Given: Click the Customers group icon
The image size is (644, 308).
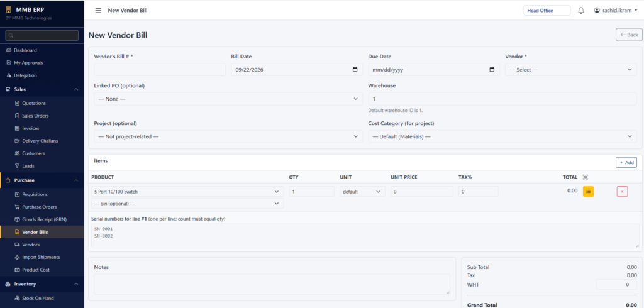Looking at the screenshot, I should tap(17, 153).
